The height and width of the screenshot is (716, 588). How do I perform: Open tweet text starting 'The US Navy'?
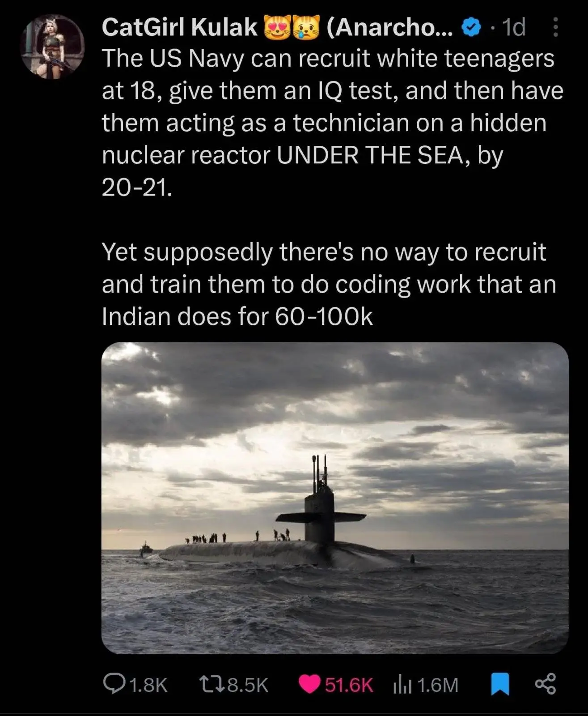coord(332,122)
